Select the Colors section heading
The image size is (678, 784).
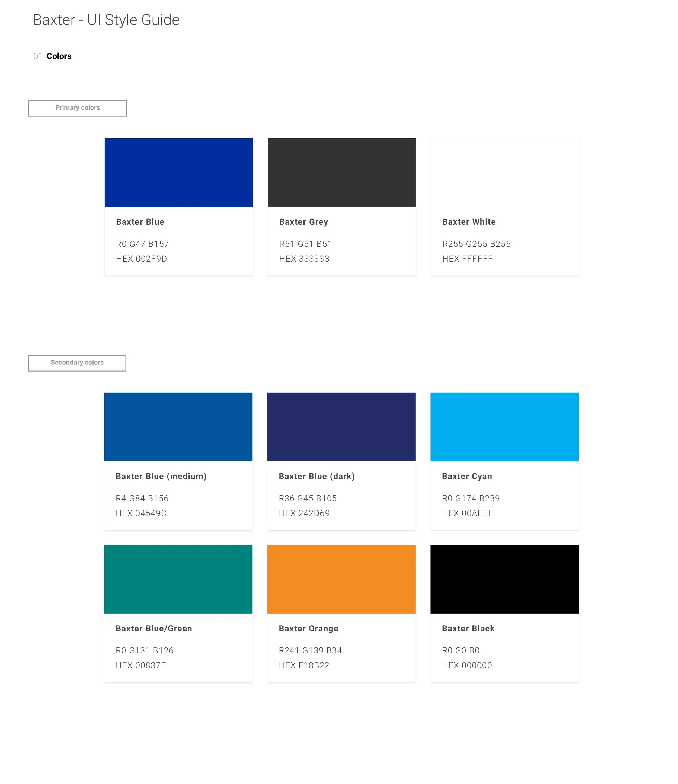click(x=59, y=56)
